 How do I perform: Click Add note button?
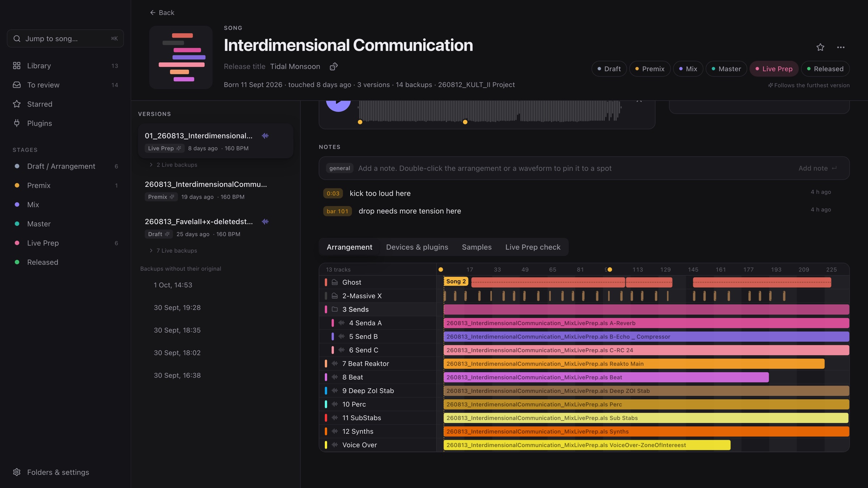(817, 168)
